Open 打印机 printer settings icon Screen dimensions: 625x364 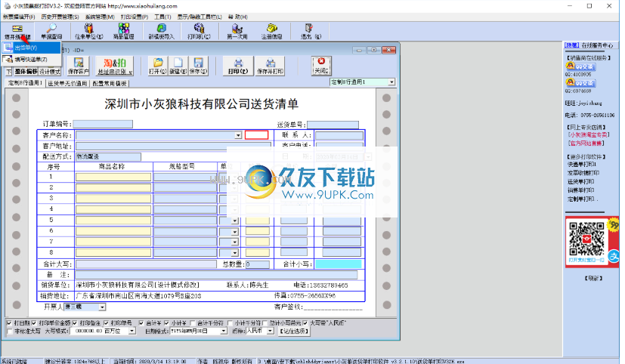[199, 31]
